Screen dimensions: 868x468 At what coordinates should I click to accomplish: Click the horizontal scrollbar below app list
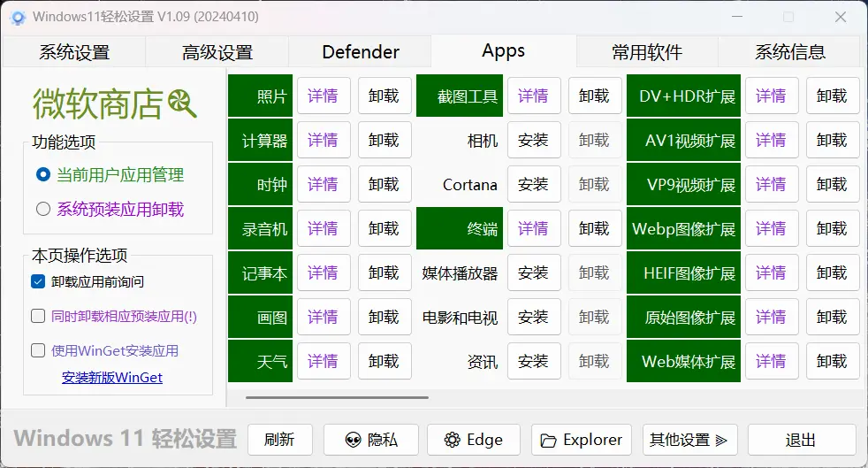pos(337,397)
